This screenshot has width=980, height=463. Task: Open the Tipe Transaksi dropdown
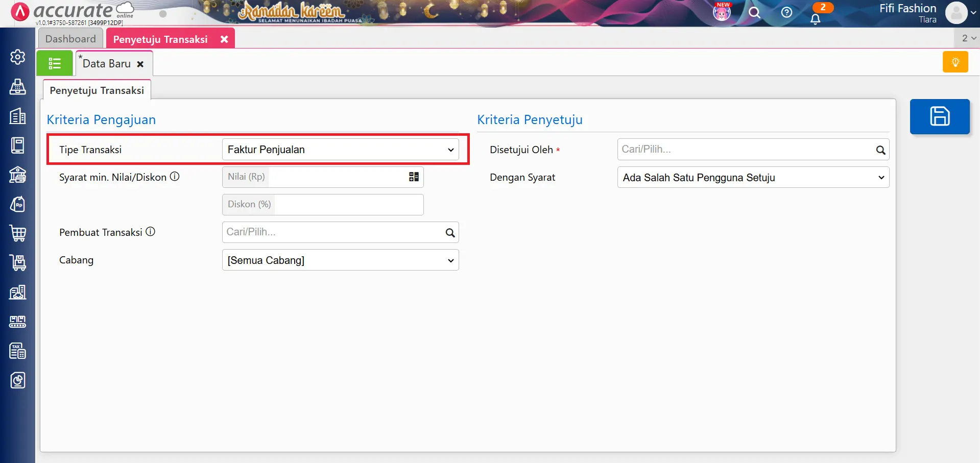[x=340, y=150]
